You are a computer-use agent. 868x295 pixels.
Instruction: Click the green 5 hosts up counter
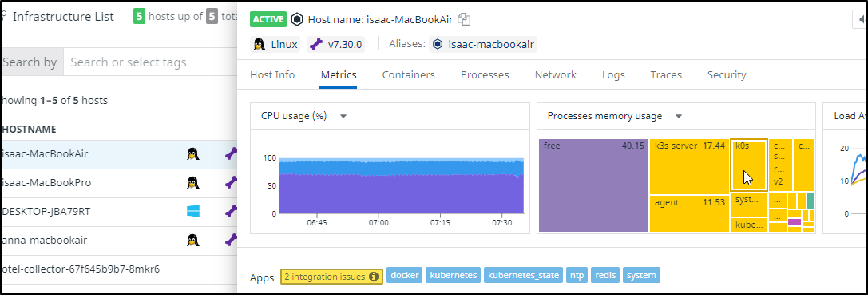click(x=140, y=17)
